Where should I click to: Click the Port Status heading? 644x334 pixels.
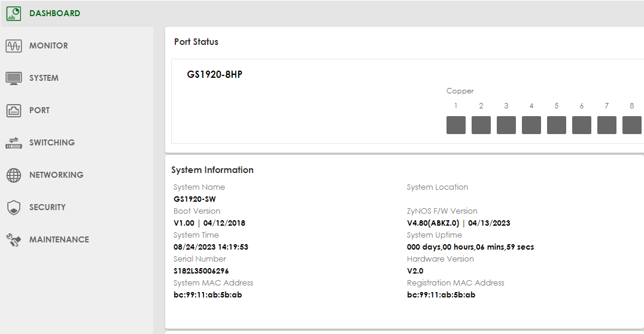click(x=196, y=42)
